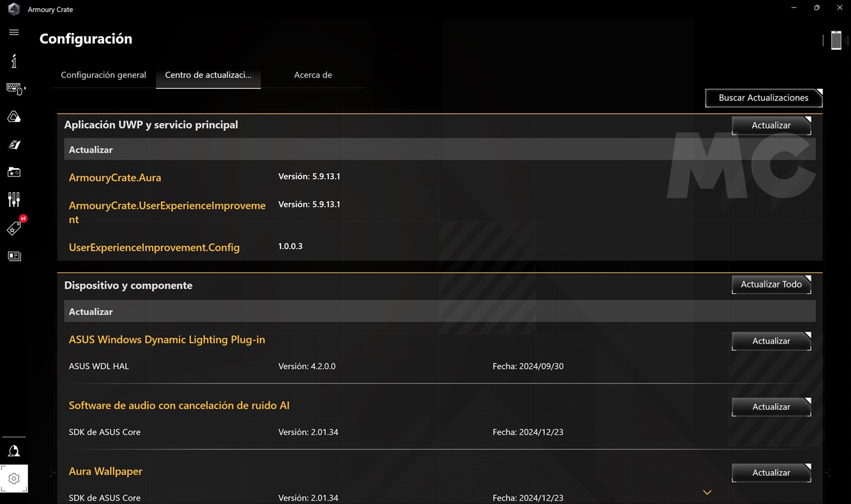The width and height of the screenshot is (851, 504).
Task: Open the Scenario Profiles sliders icon
Action: 14,200
